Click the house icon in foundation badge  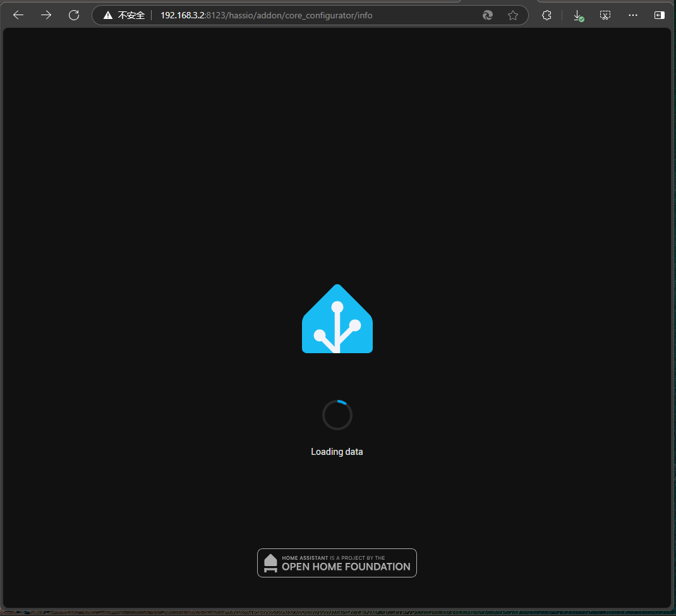click(x=270, y=563)
